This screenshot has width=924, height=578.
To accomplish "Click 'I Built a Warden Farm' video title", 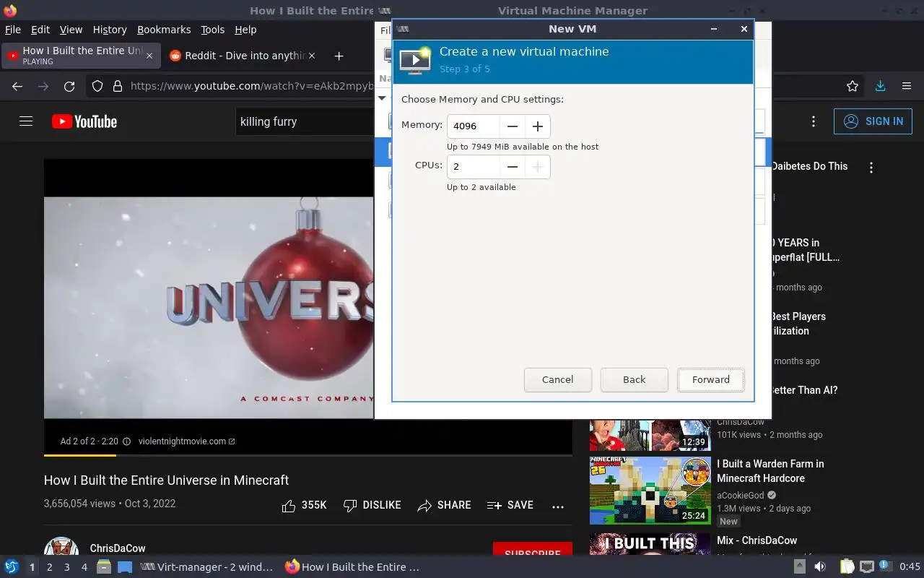I will tap(770, 471).
